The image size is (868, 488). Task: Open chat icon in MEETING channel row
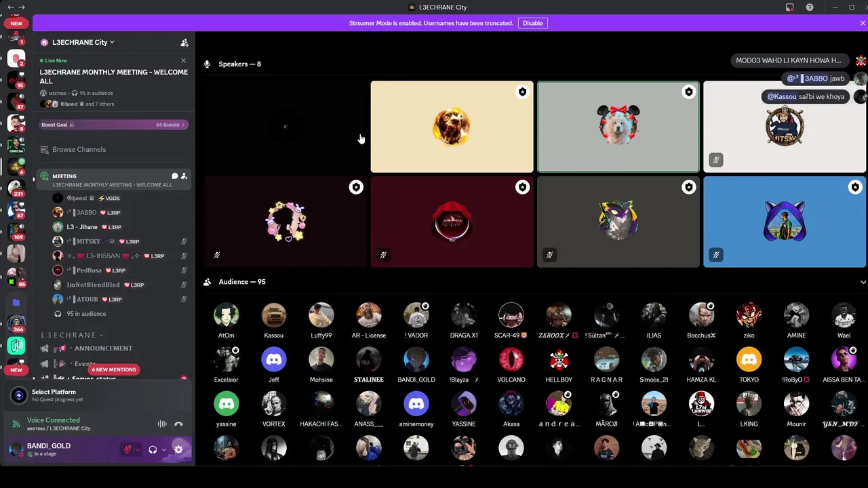174,176
